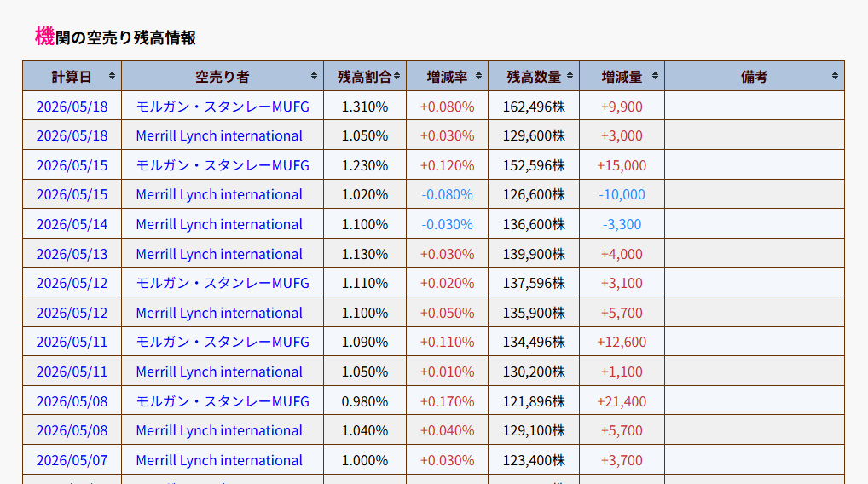The image size is (868, 484).
Task: Open 2026/05/15 date in Merrill Lynch 1.020% row
Action: (x=72, y=194)
